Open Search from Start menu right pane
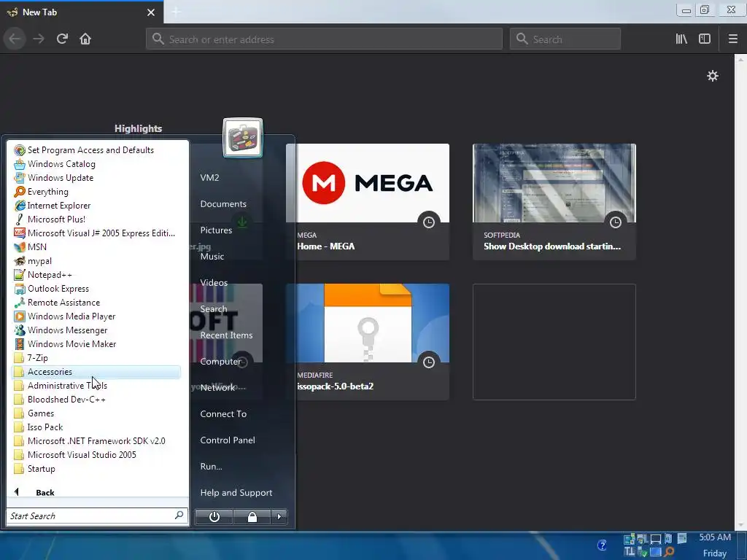This screenshot has height=560, width=747. tap(214, 308)
